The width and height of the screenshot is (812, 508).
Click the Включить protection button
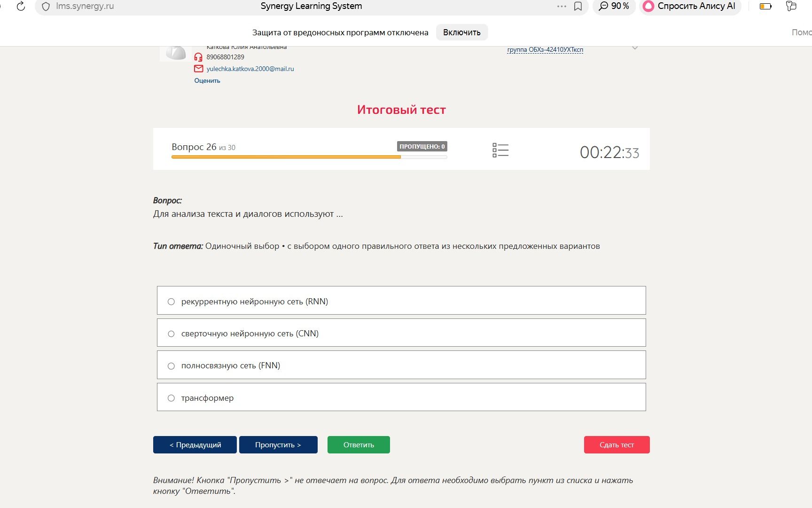coord(462,32)
